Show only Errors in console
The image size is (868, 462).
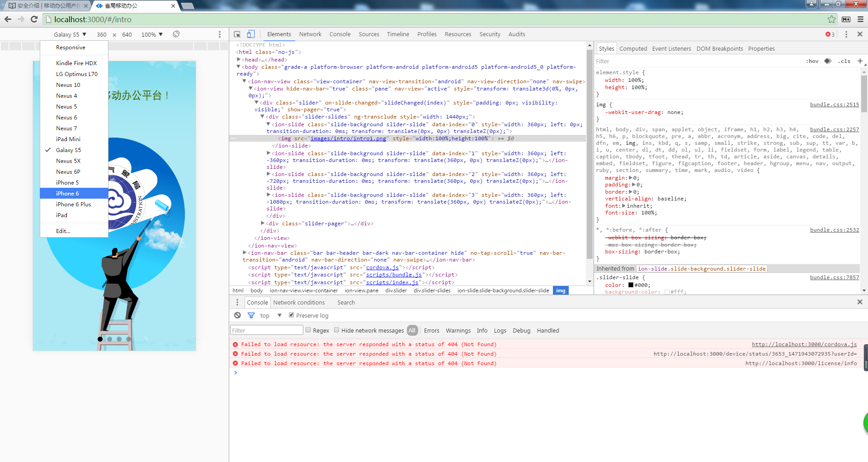point(431,330)
